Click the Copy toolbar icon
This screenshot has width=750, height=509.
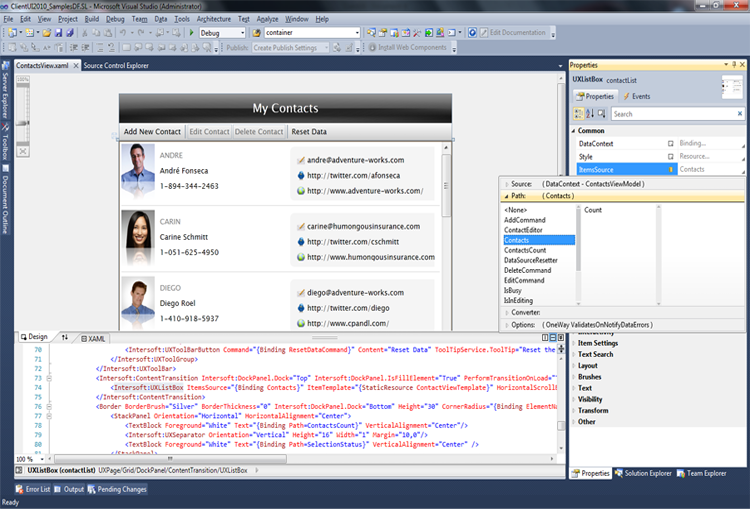[x=96, y=33]
